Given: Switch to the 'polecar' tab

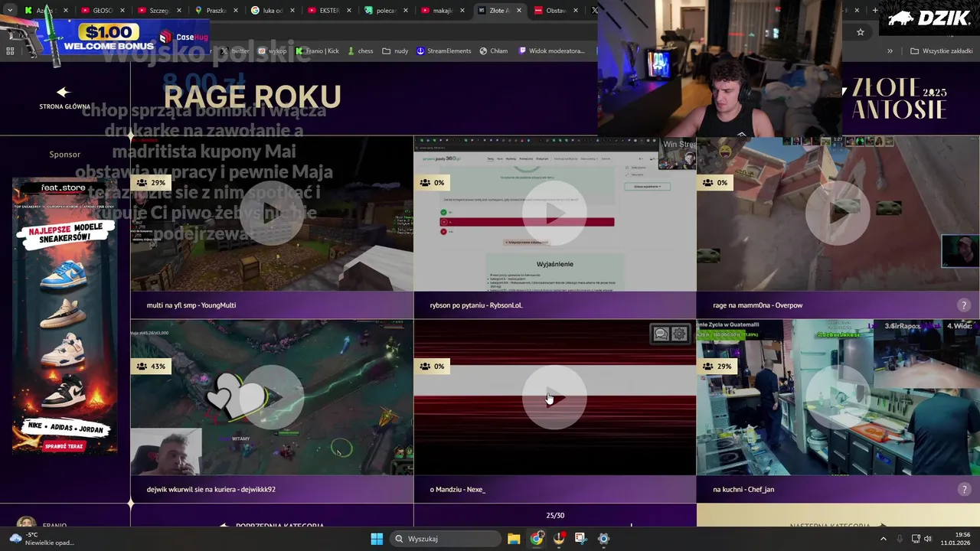Looking at the screenshot, I should point(387,11).
